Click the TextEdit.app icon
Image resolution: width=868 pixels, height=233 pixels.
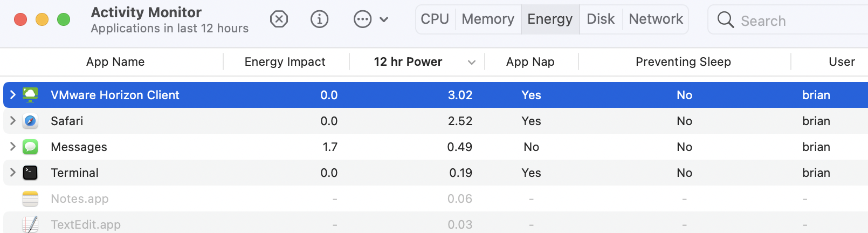[30, 224]
